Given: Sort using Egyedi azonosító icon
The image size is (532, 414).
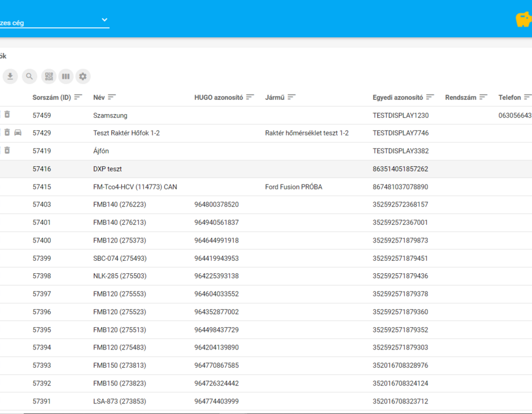Looking at the screenshot, I should (430, 97).
